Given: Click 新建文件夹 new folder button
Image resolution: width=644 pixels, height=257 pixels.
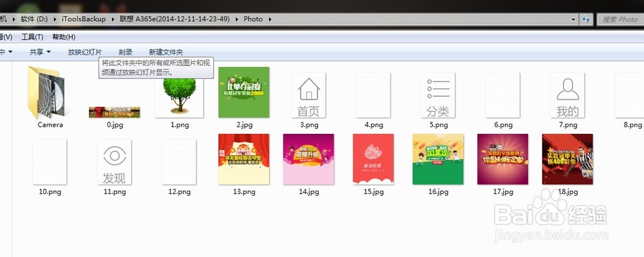Looking at the screenshot, I should pos(166,52).
